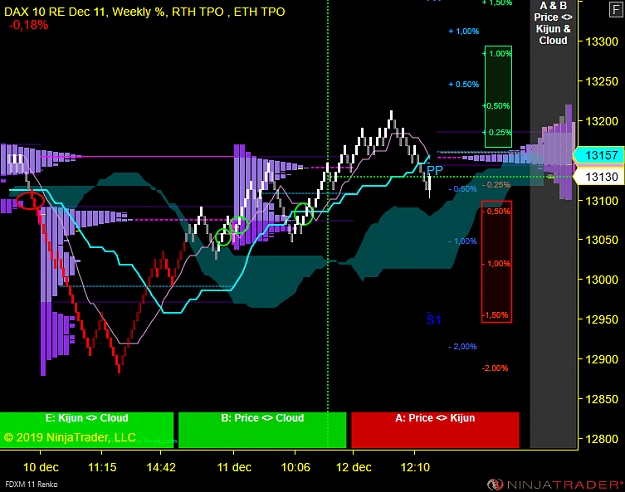The width and height of the screenshot is (625, 492).
Task: Click the 13000 price axis label
Action: pos(601,279)
